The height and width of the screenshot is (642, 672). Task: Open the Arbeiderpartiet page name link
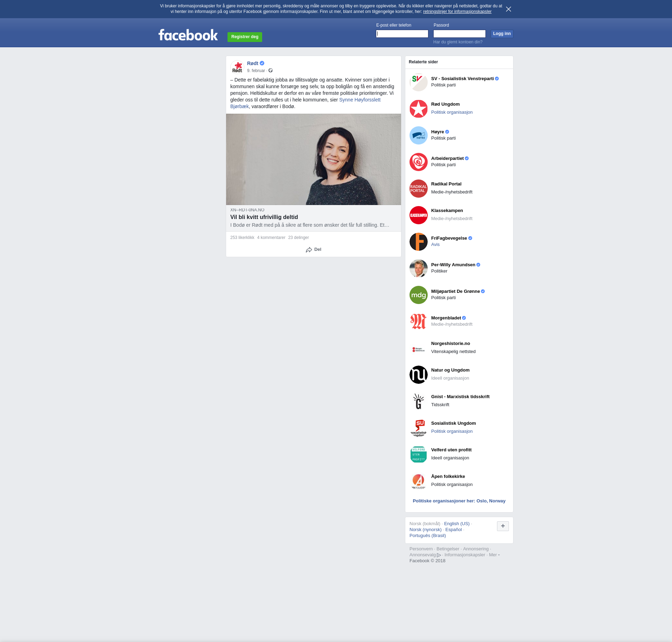[447, 158]
